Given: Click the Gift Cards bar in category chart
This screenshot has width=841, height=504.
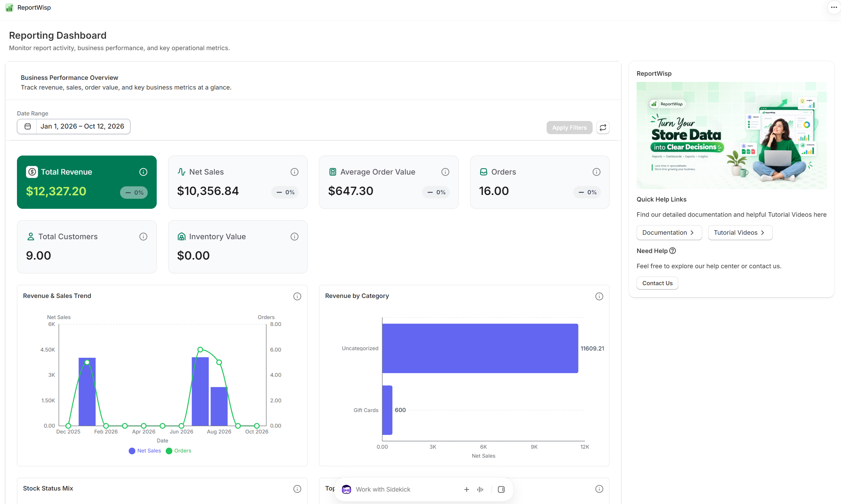Looking at the screenshot, I should coord(387,410).
